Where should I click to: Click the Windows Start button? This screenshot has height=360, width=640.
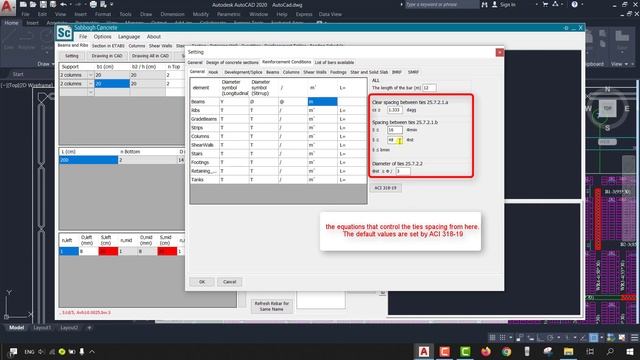[630, 351]
